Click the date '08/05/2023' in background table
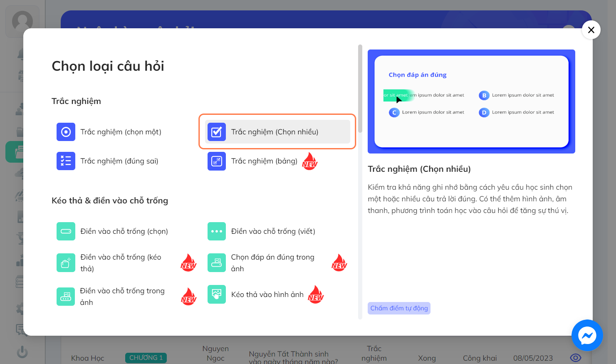This screenshot has width=616, height=364. 533,358
